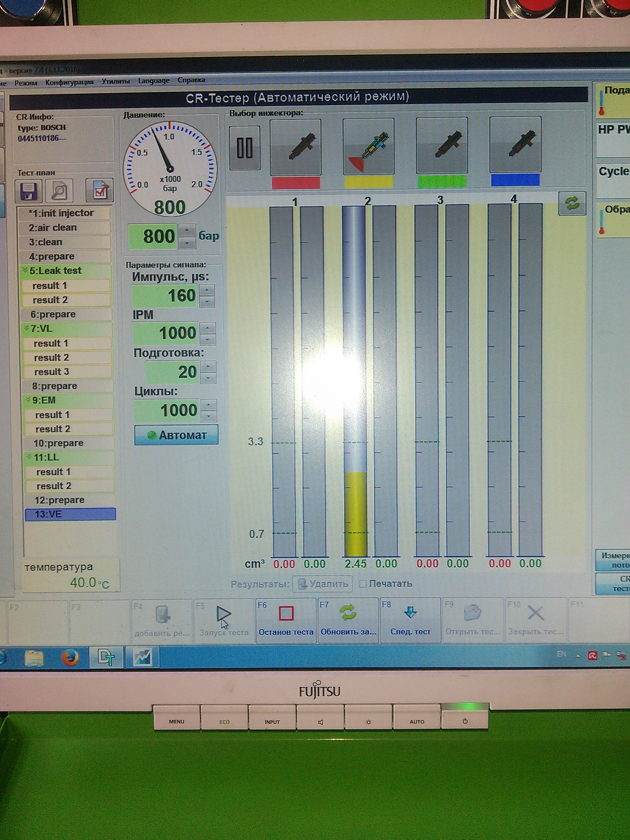Click the save test plan floppy icon

pyautogui.click(x=28, y=191)
